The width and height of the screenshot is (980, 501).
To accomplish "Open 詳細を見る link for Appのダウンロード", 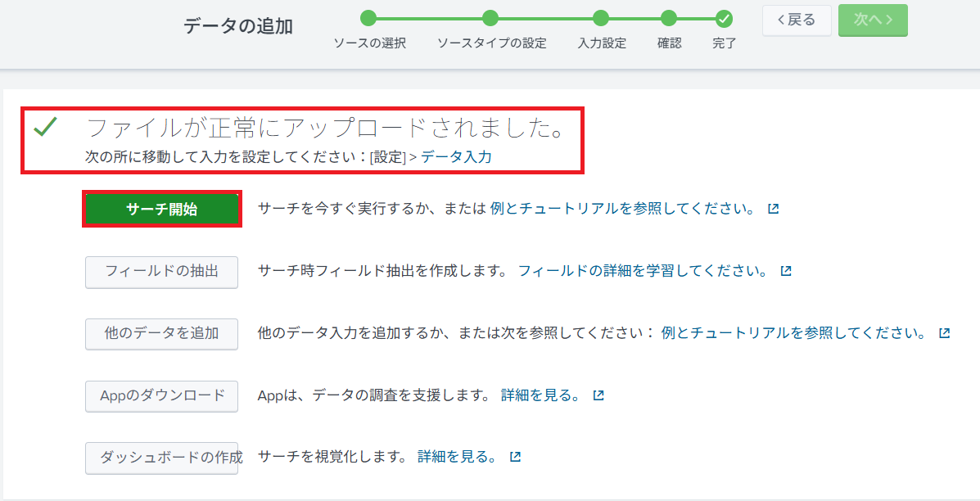I will [540, 395].
